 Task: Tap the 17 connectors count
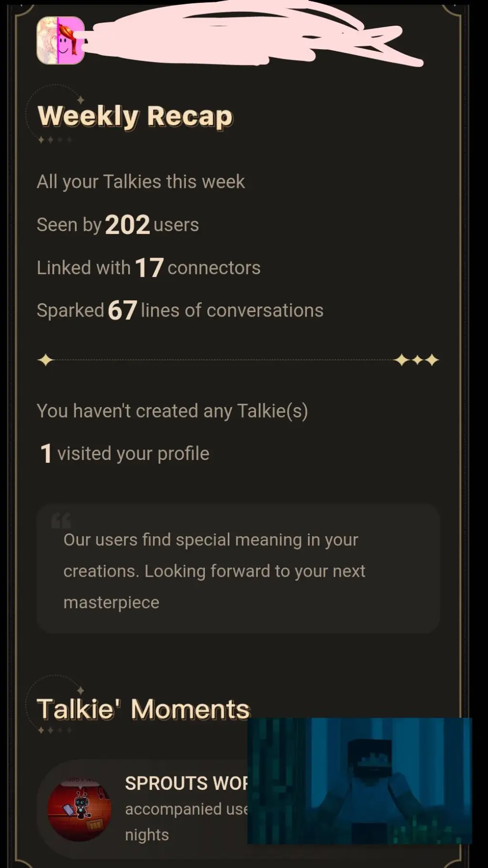tap(149, 267)
